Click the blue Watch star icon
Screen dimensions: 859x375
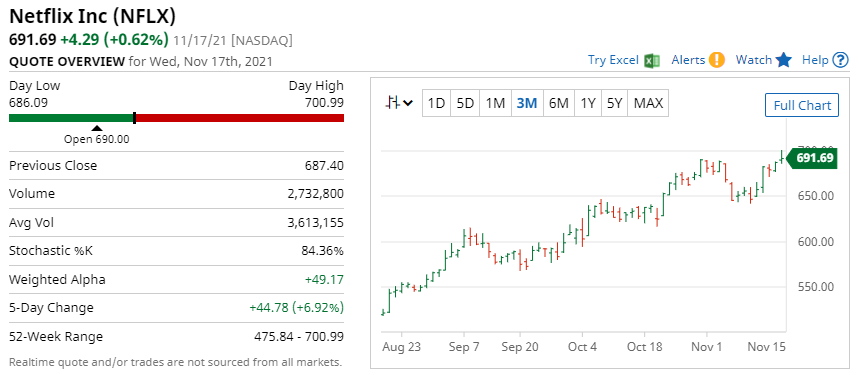(784, 60)
